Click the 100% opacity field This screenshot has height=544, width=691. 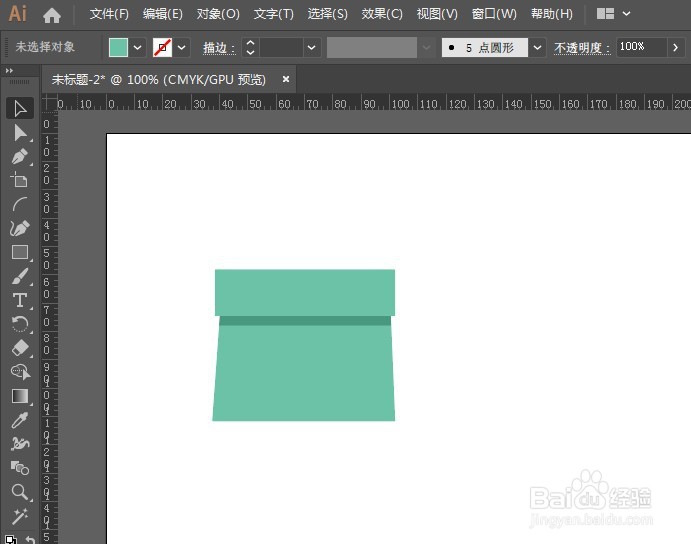pos(641,47)
